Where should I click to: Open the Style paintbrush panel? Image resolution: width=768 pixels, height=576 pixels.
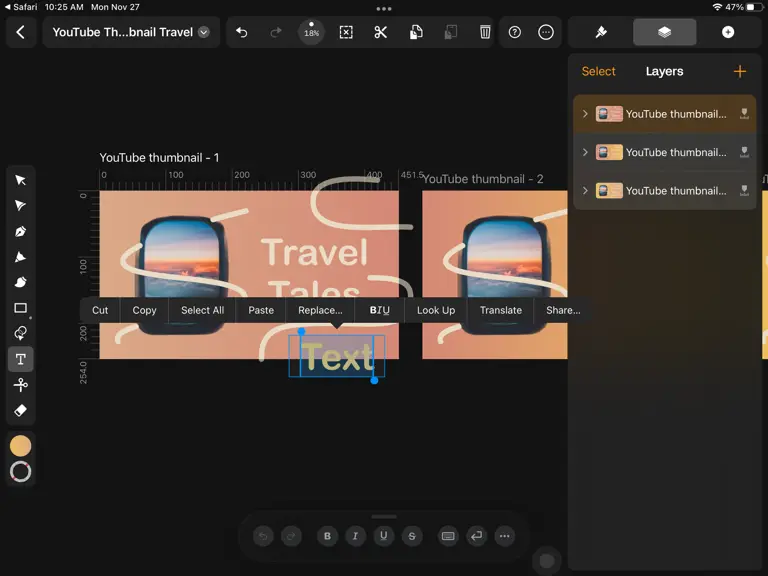point(601,32)
